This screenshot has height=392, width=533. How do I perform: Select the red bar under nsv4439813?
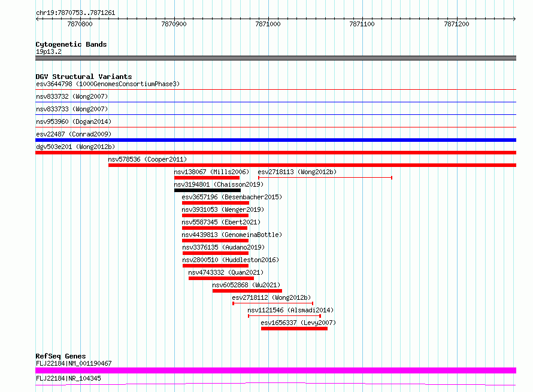(x=215, y=241)
